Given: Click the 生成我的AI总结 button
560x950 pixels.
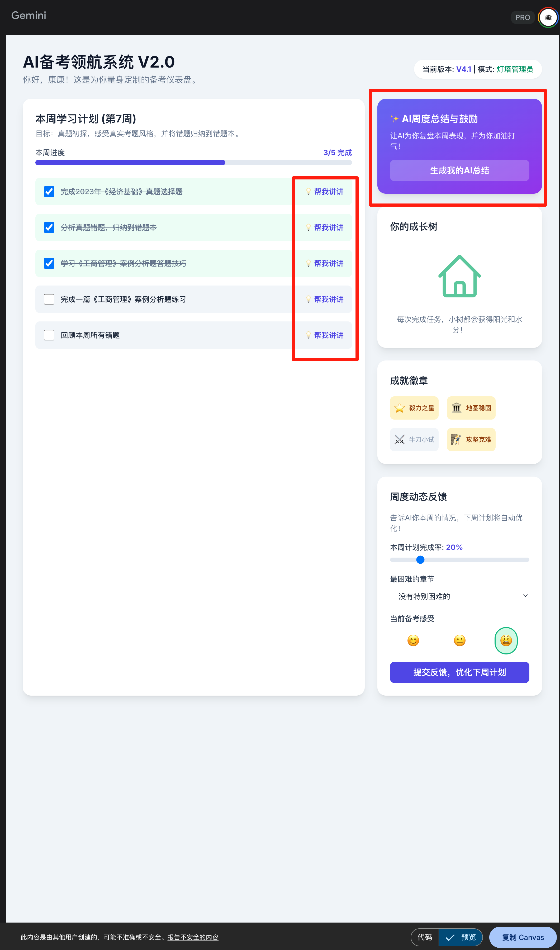Looking at the screenshot, I should pos(459,170).
